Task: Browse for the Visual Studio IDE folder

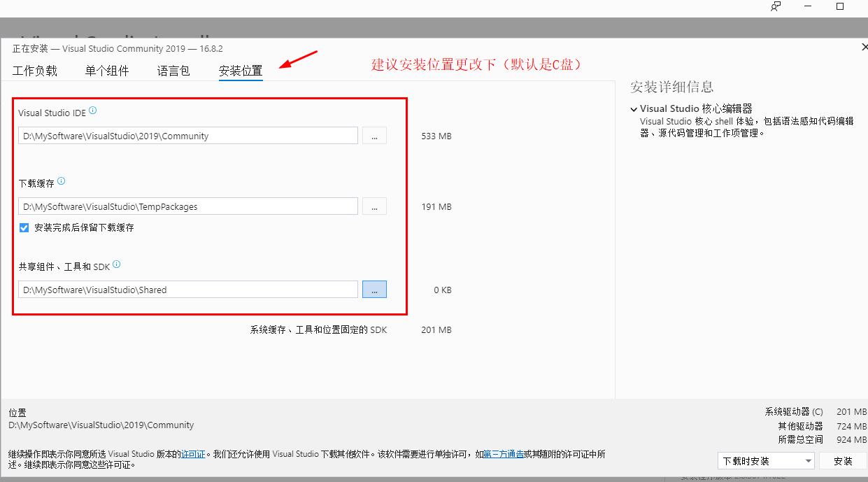Action: point(374,136)
